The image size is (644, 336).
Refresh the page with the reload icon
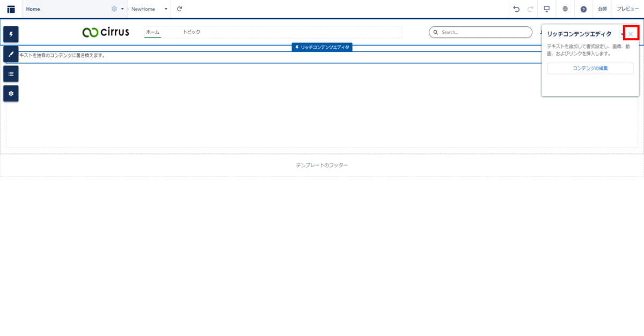[x=180, y=9]
